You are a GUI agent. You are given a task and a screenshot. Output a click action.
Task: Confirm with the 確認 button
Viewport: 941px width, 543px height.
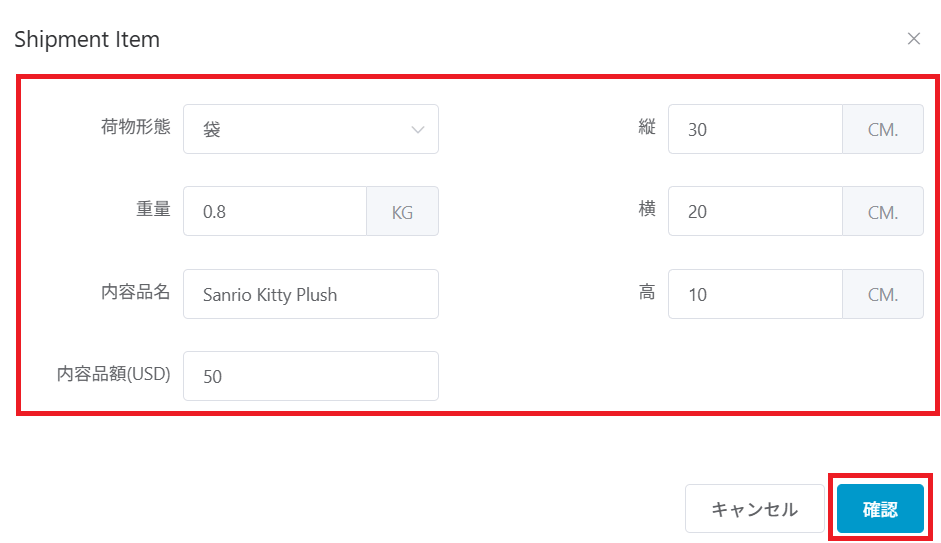[880, 509]
